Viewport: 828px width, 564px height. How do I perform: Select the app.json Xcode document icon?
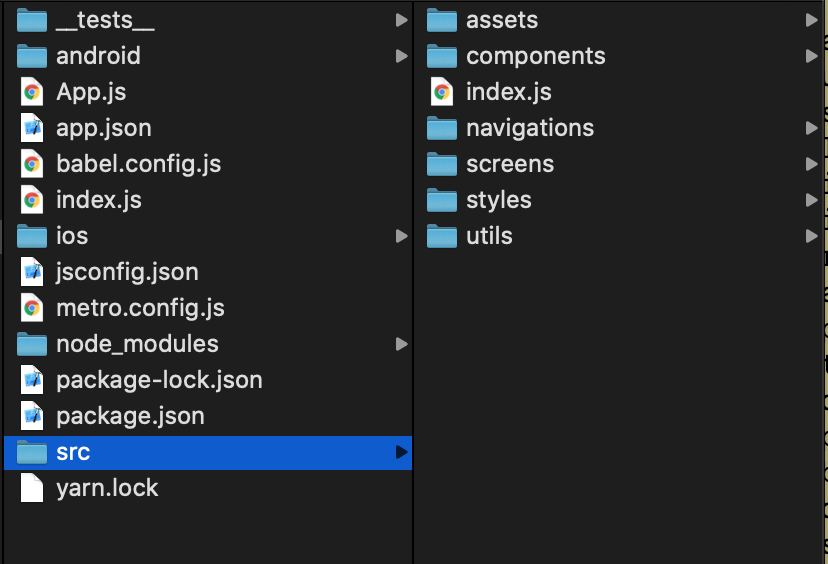click(x=32, y=128)
